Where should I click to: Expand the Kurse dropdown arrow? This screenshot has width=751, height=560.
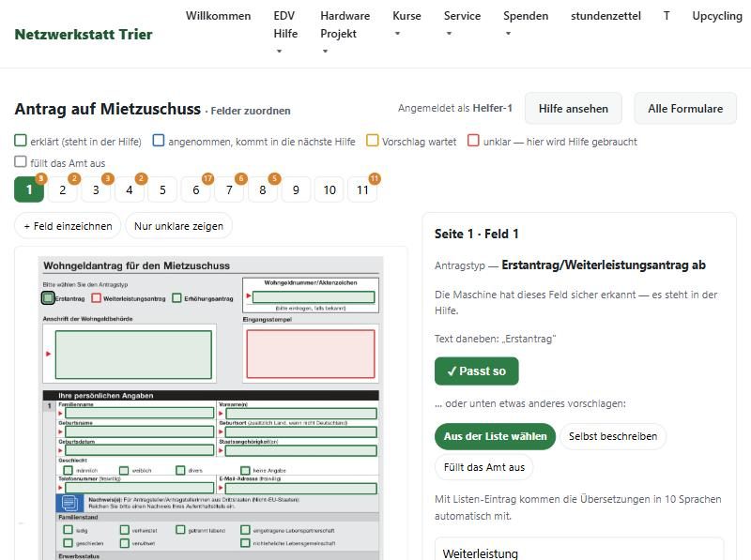397,34
